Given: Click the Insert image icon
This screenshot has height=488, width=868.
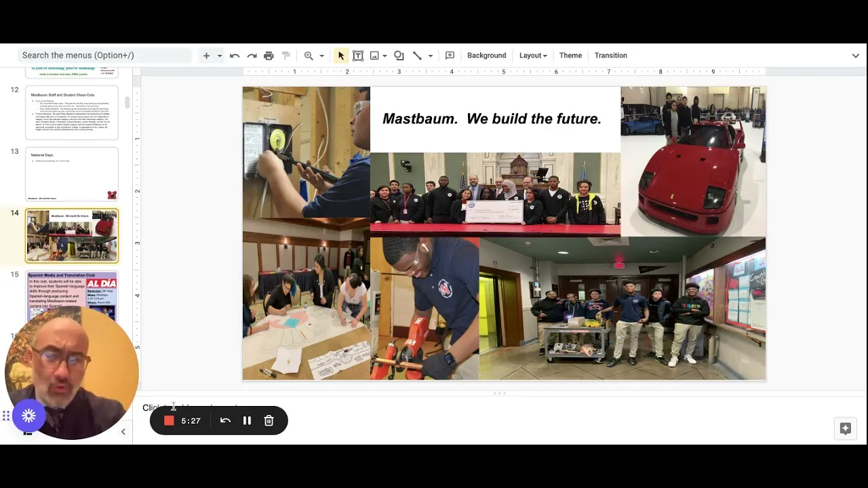Looking at the screenshot, I should 374,56.
